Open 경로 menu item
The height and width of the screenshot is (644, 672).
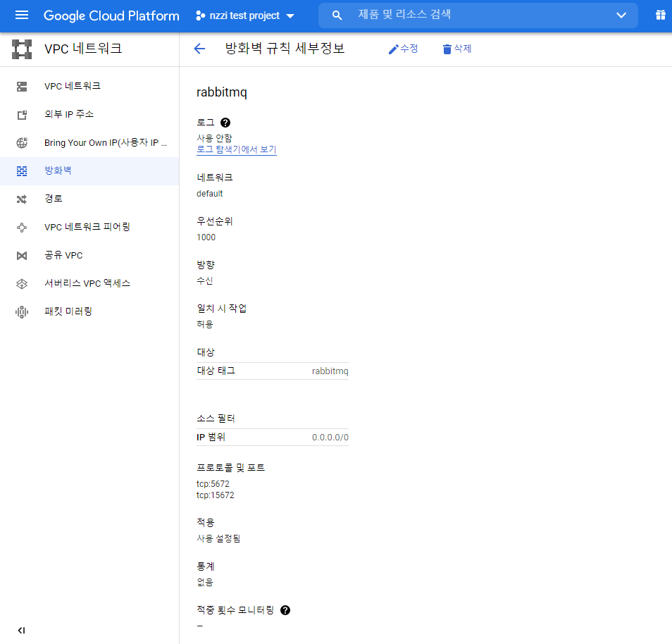[x=89, y=199]
